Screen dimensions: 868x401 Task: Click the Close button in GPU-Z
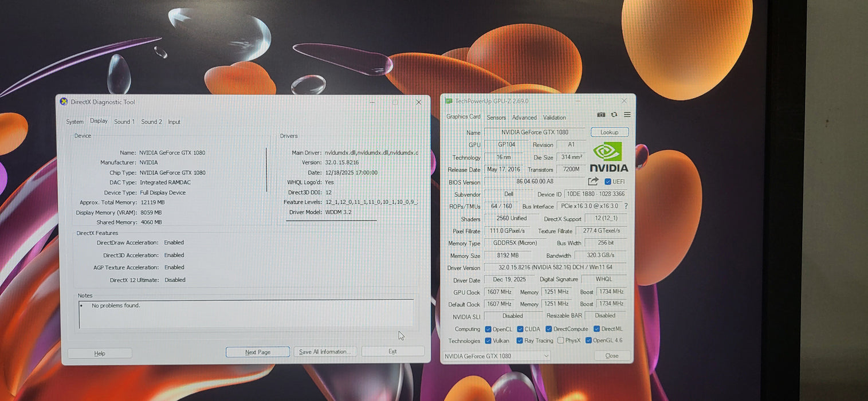click(612, 356)
